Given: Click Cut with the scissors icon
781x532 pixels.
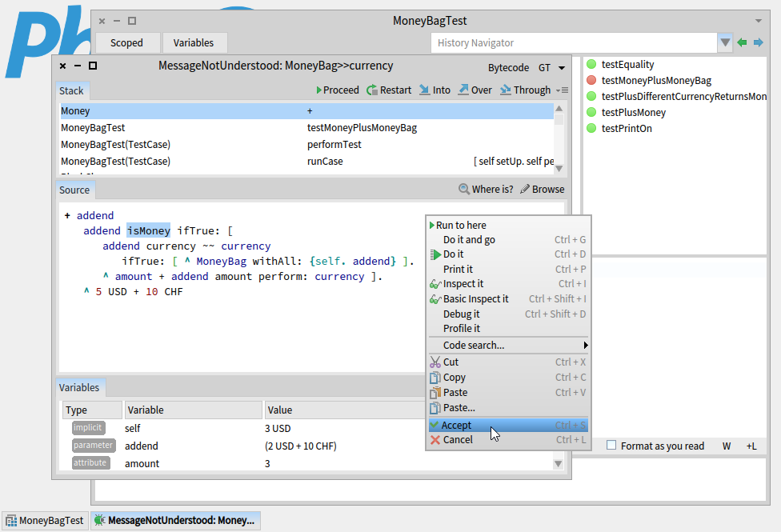Looking at the screenshot, I should [x=508, y=362].
